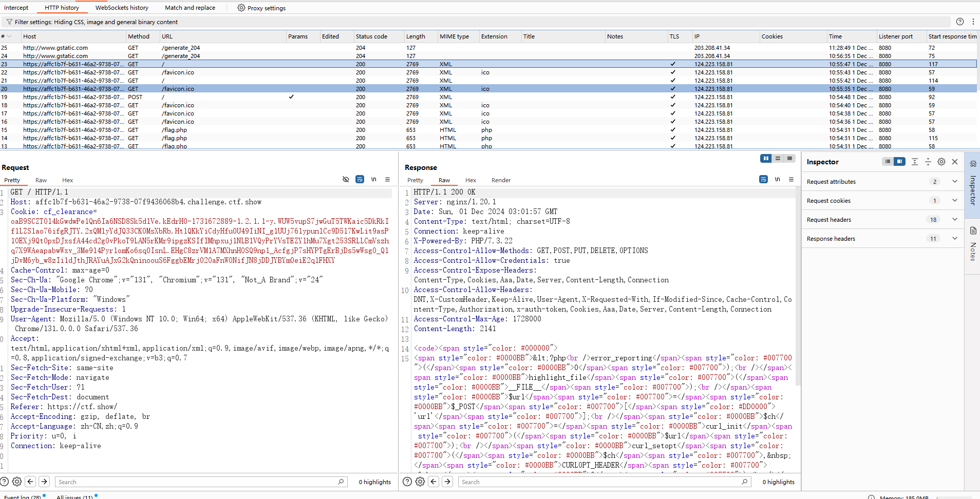
Task: Select history row 25 for gstatic.com
Action: [488, 48]
